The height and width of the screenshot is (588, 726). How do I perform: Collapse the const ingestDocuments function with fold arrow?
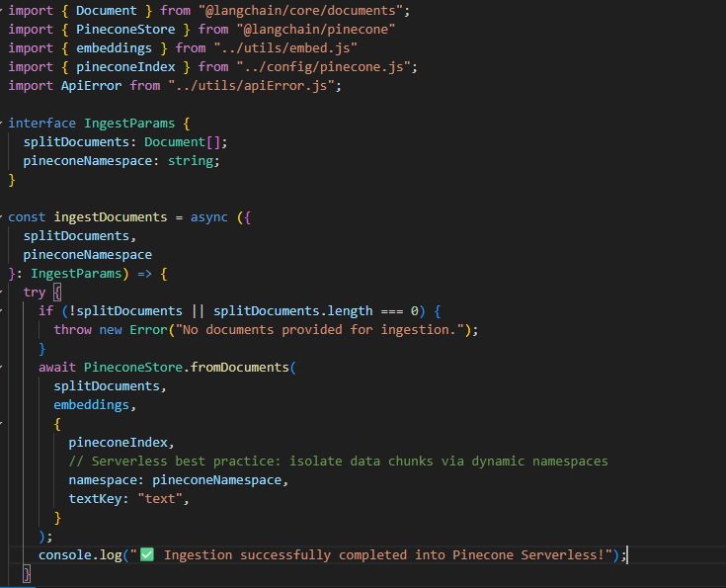point(1,216)
